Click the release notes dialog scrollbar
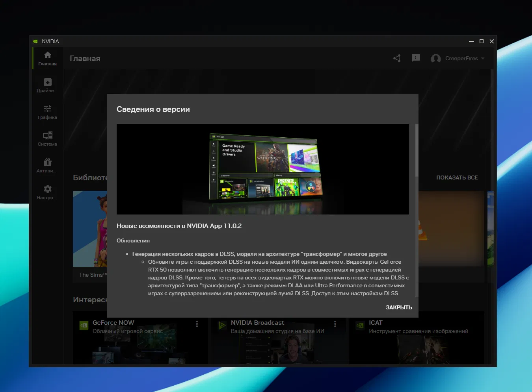This screenshot has width=532, height=392. point(417,151)
